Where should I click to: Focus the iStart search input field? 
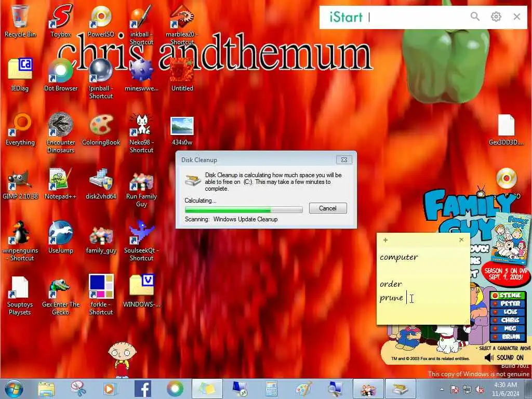click(417, 17)
